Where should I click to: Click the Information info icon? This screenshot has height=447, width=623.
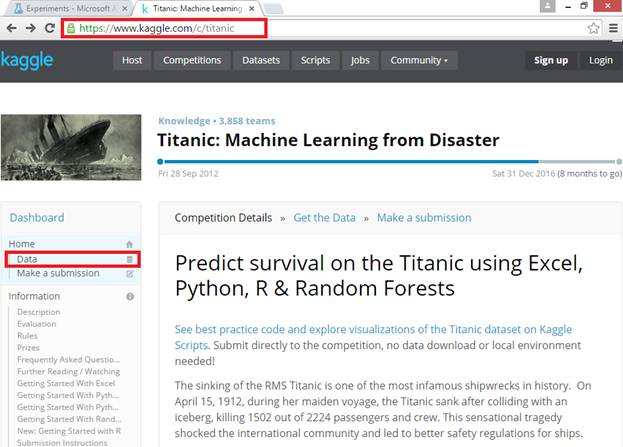tap(130, 297)
